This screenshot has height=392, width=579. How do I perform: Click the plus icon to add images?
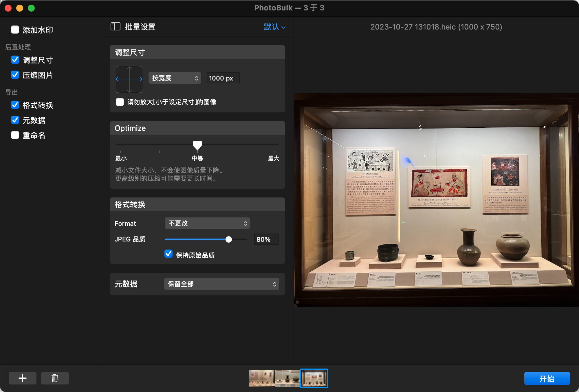(x=23, y=378)
